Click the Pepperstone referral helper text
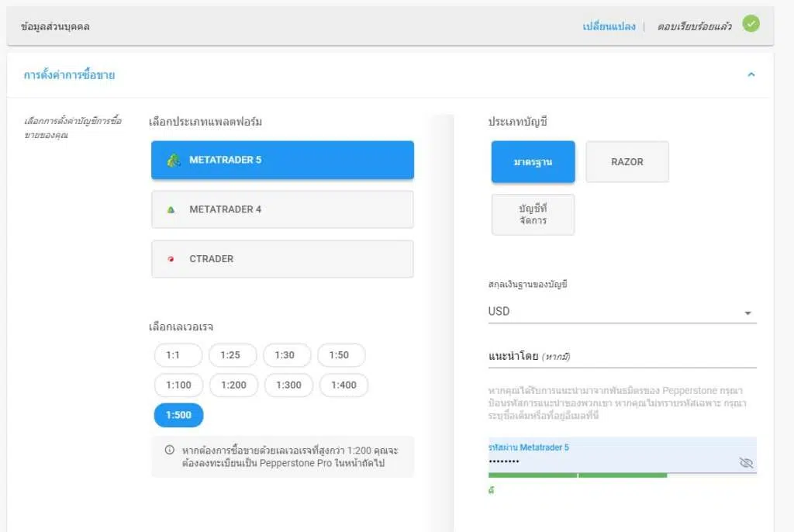Screen dimensions: 794x532 pyautogui.click(x=617, y=402)
